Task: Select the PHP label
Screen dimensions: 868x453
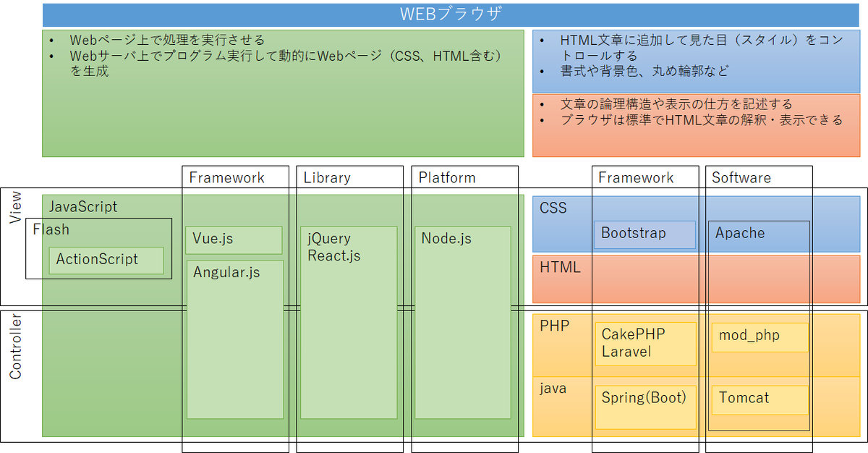Action: [555, 326]
